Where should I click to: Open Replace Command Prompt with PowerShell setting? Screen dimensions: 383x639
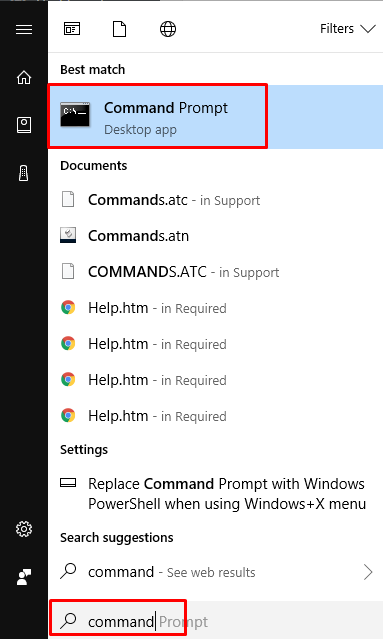216,494
